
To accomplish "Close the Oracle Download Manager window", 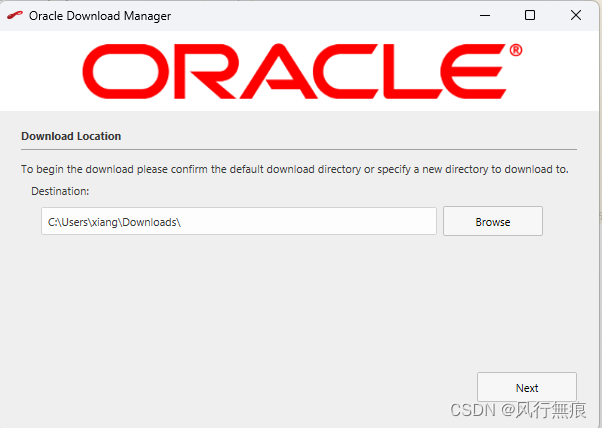I will 576,15.
